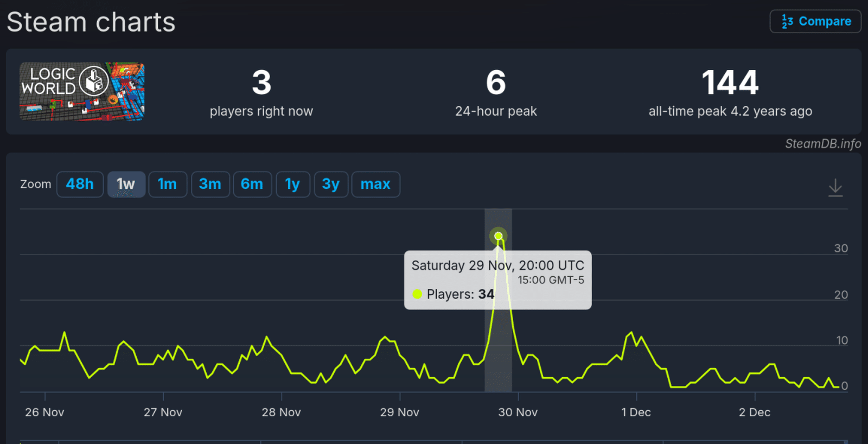Image resolution: width=868 pixels, height=444 pixels.
Task: Click the 'all-time peak 4.2 years ago' label
Action: [x=730, y=111]
